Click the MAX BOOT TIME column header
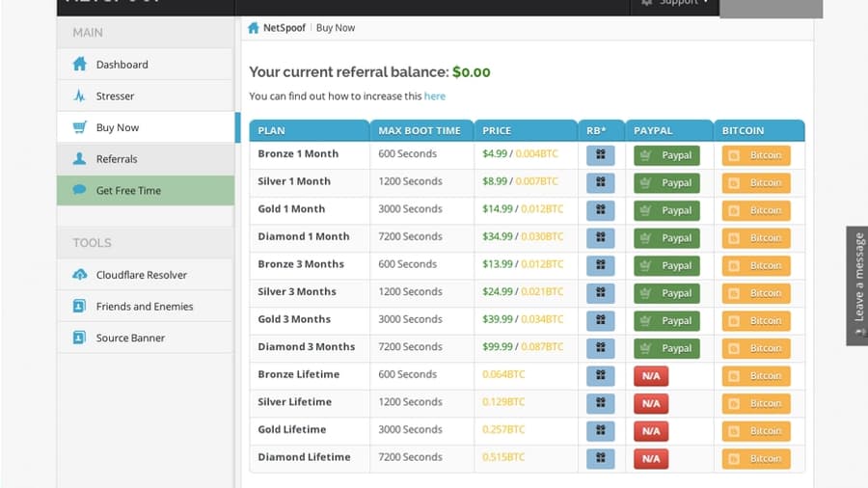The height and width of the screenshot is (488, 868). [x=421, y=130]
